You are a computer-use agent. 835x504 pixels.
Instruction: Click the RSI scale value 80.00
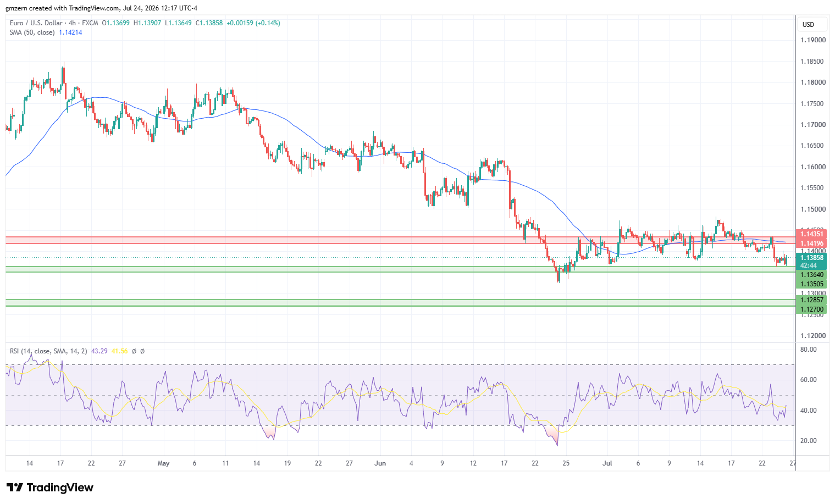(x=809, y=350)
